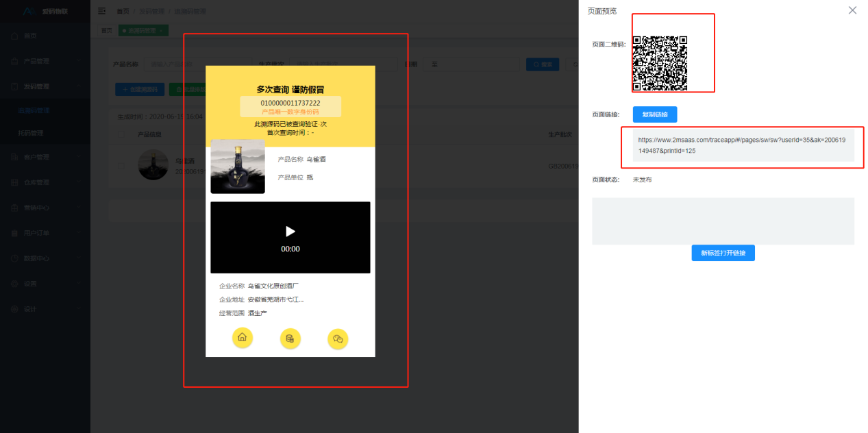Expand the 数据中心 menu arrow
The width and height of the screenshot is (868, 433).
point(79,258)
